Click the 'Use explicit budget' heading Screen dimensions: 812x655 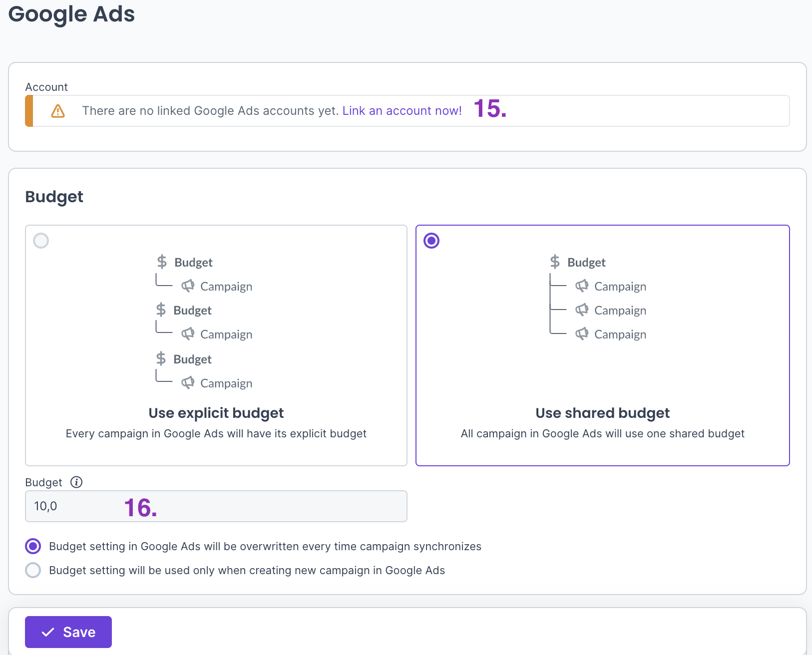(x=216, y=413)
